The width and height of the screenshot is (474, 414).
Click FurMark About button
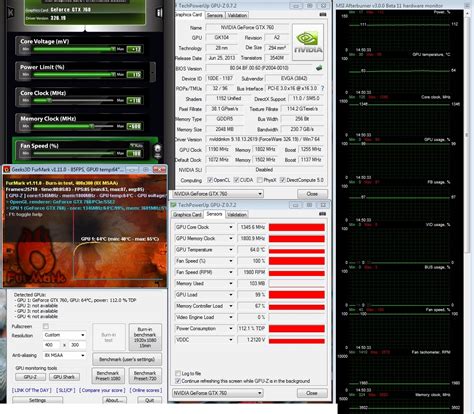(114, 400)
